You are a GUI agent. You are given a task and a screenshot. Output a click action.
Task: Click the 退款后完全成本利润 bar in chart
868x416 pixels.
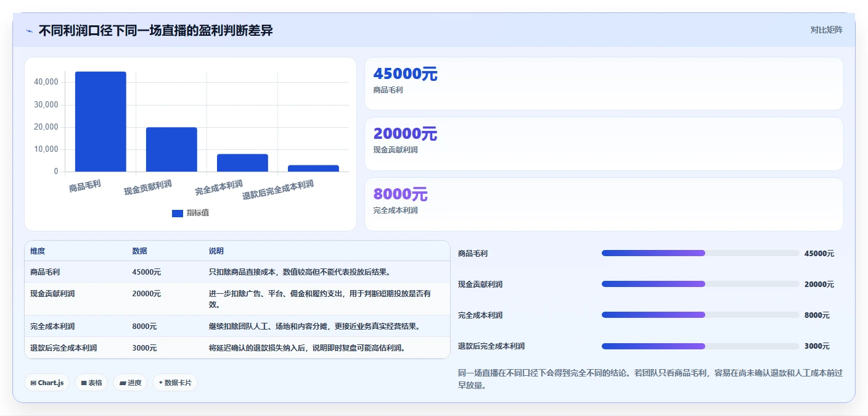coord(313,168)
